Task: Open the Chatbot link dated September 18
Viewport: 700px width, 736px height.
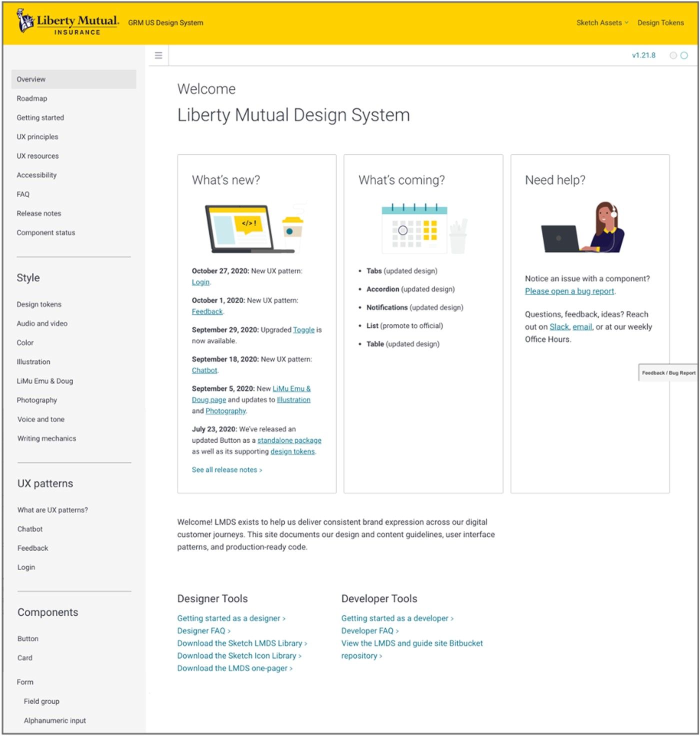Action: [x=204, y=370]
